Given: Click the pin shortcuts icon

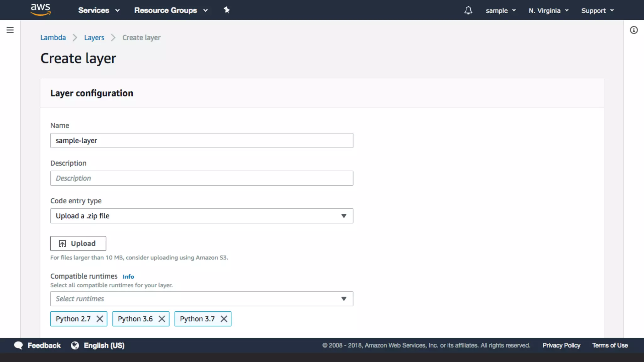Looking at the screenshot, I should (226, 10).
